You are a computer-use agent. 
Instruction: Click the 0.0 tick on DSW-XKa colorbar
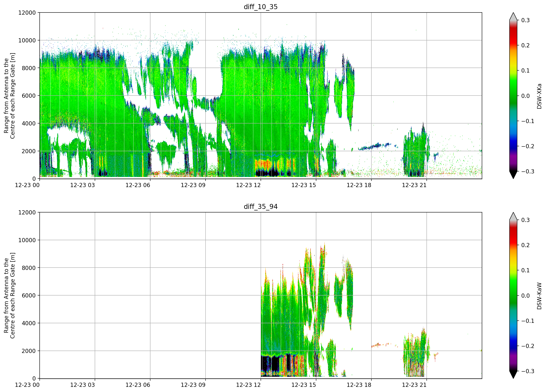click(x=525, y=96)
